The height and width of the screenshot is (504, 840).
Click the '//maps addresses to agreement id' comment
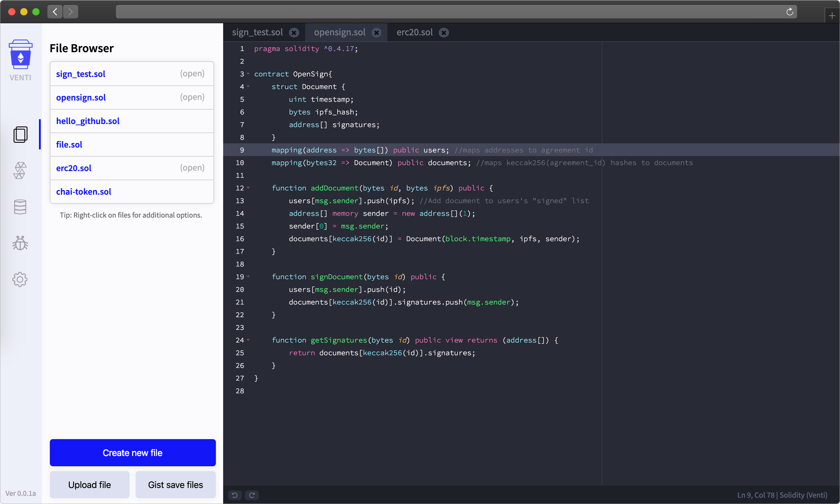coord(524,150)
